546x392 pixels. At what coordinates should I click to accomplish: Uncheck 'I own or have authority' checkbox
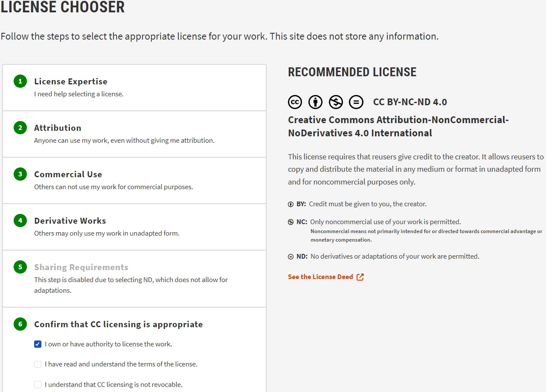[x=38, y=344]
